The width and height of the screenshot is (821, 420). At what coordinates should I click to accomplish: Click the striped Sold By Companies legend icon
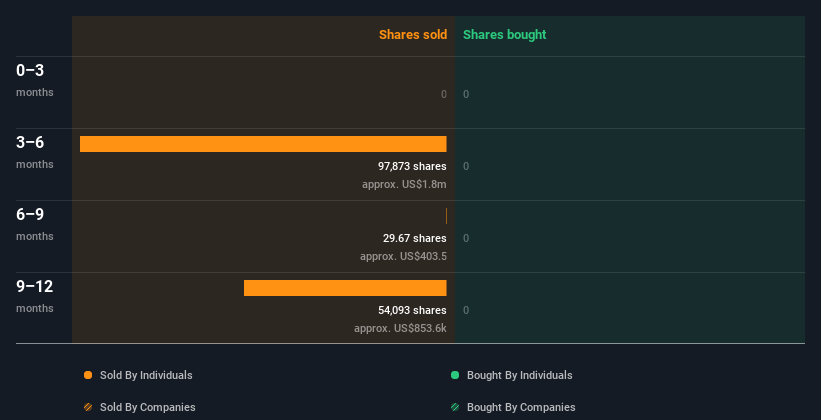[88, 407]
